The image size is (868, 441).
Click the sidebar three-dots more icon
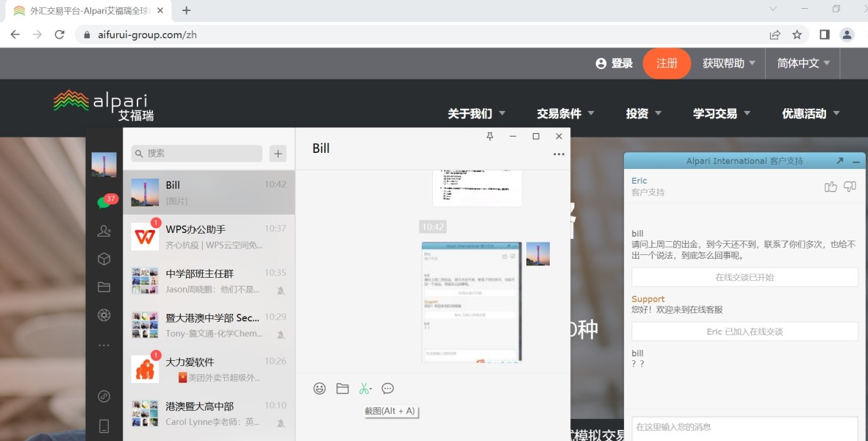point(104,345)
